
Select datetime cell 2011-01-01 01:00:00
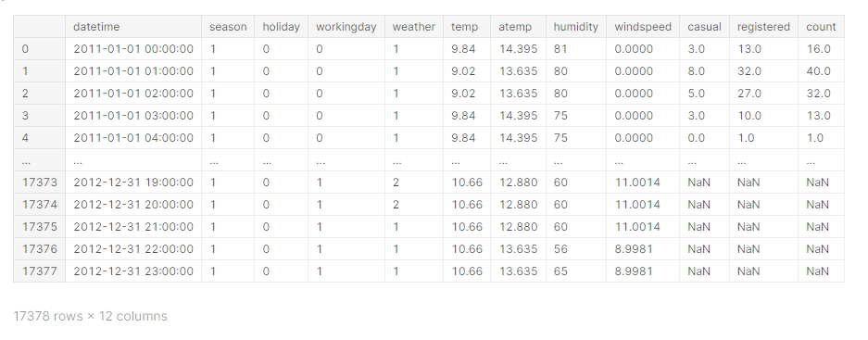[x=133, y=71]
